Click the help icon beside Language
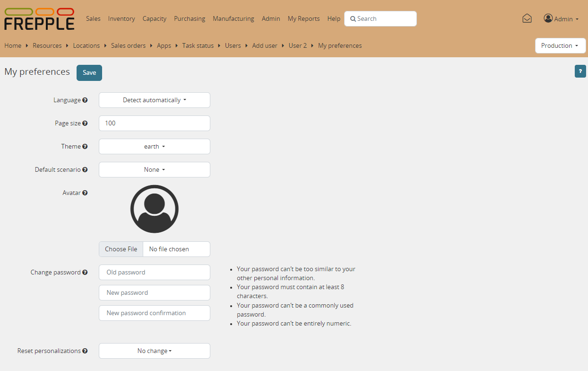Image resolution: width=588 pixels, height=371 pixels. [x=86, y=100]
